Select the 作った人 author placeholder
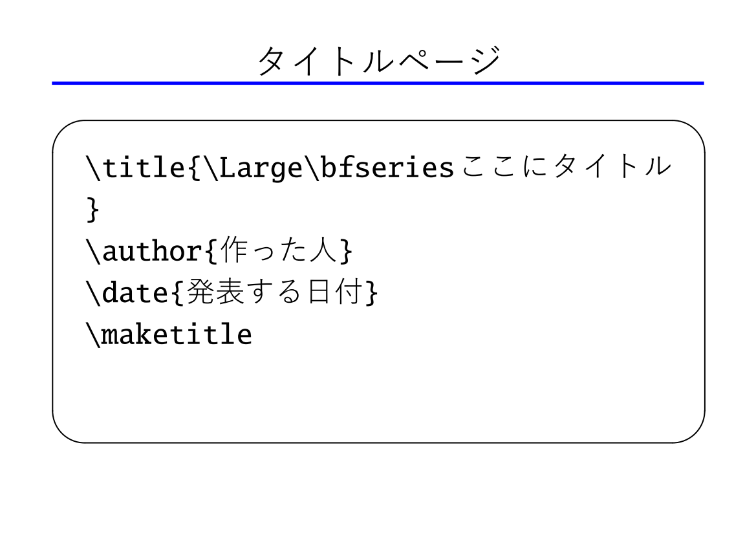 (277, 250)
